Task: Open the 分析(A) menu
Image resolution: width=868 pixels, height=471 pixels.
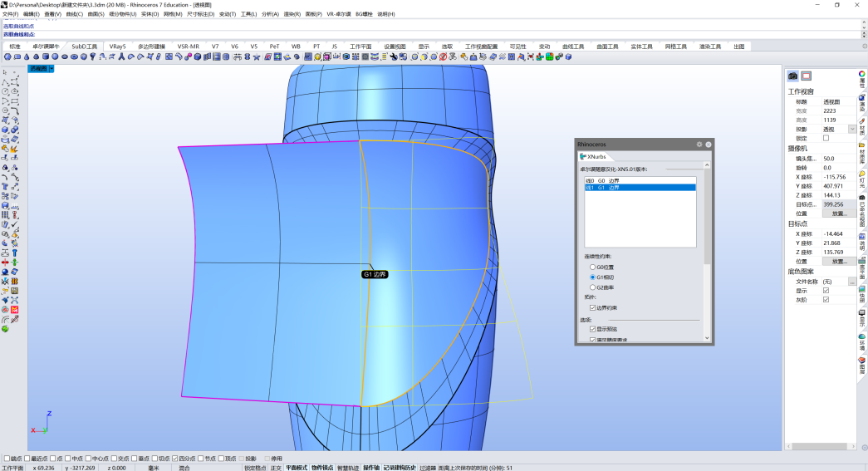Action: 270,14
